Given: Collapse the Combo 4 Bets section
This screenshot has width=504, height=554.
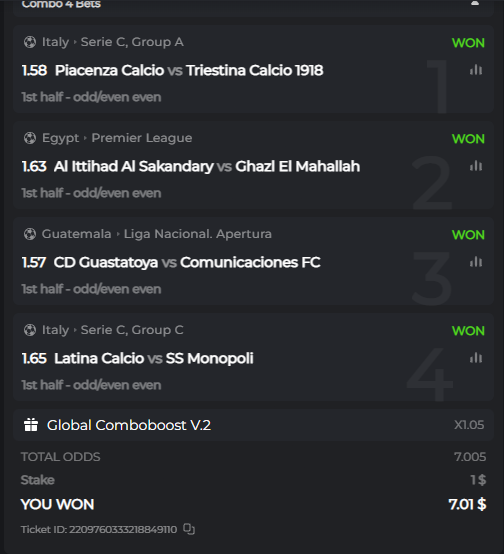Looking at the screenshot, I should [475, 3].
